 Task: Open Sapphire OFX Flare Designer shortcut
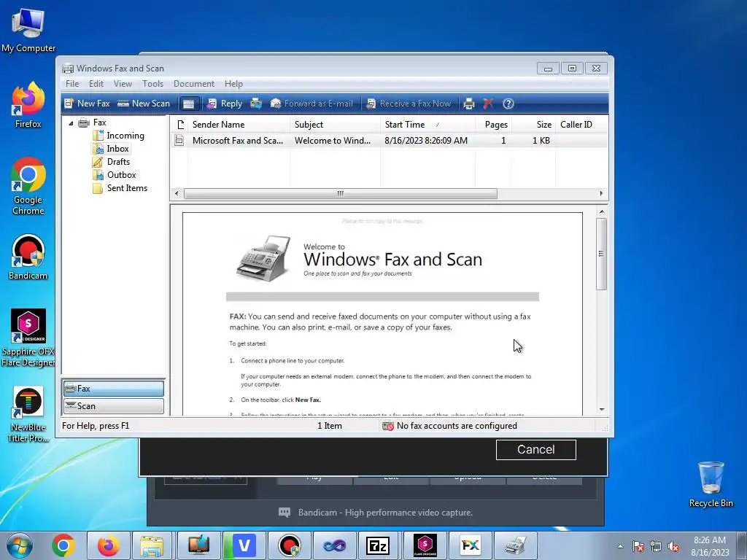[x=28, y=338]
